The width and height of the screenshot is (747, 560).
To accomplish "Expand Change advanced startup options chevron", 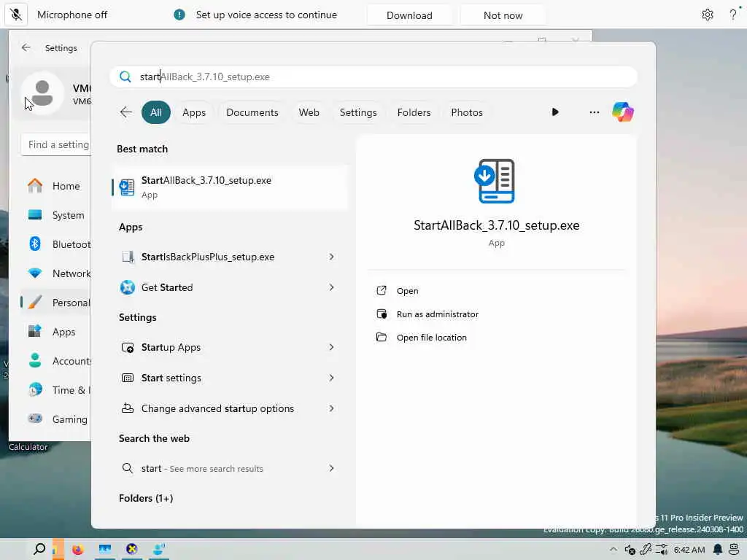I will coord(332,408).
